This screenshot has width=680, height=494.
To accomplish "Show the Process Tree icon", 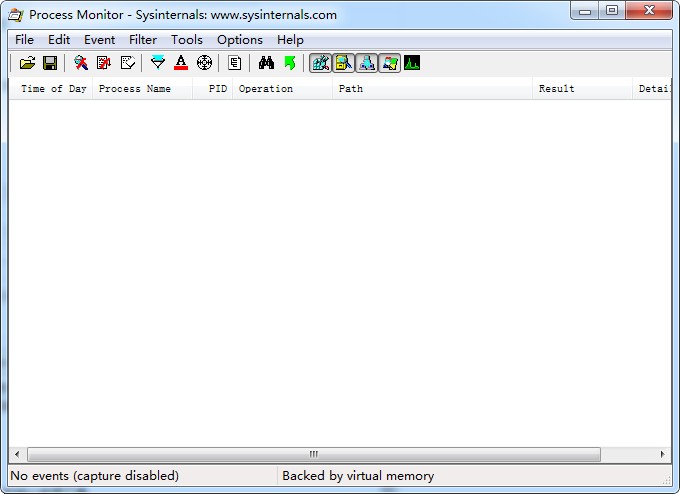I will coord(235,63).
